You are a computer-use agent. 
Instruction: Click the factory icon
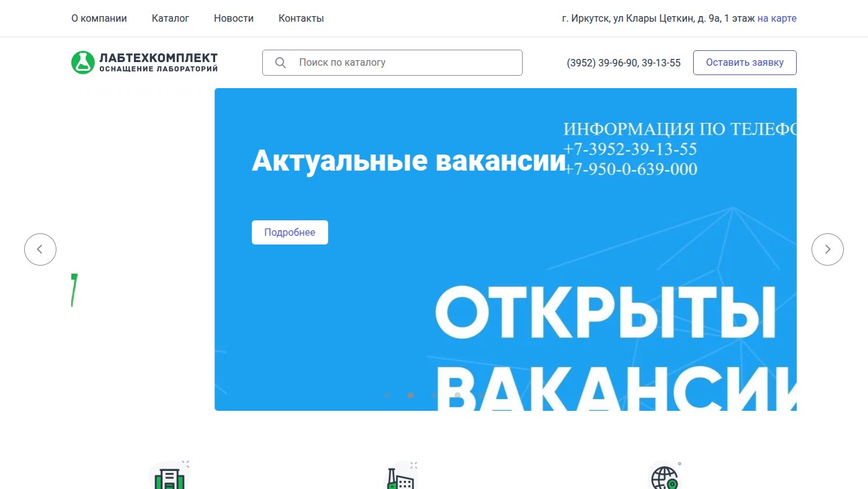pyautogui.click(x=401, y=477)
